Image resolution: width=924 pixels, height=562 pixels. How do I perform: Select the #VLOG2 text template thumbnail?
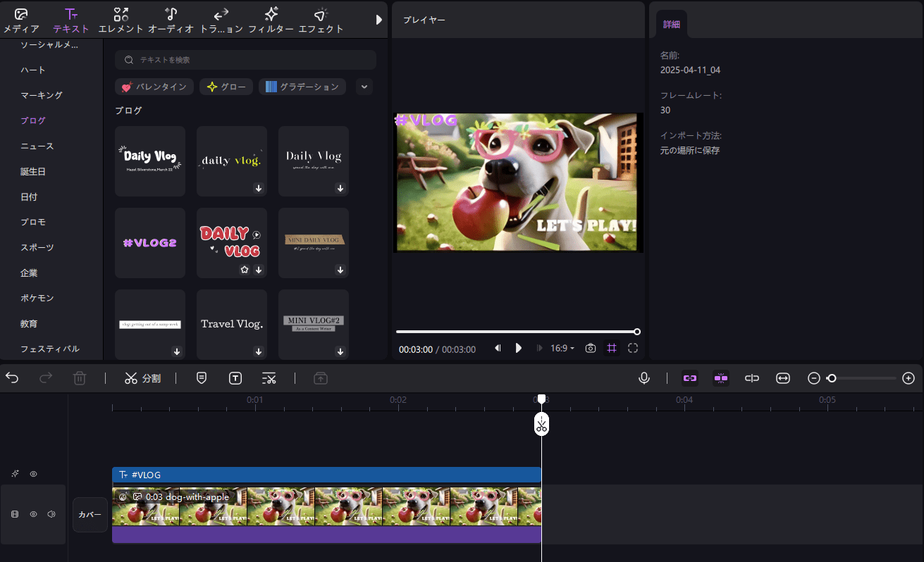150,243
